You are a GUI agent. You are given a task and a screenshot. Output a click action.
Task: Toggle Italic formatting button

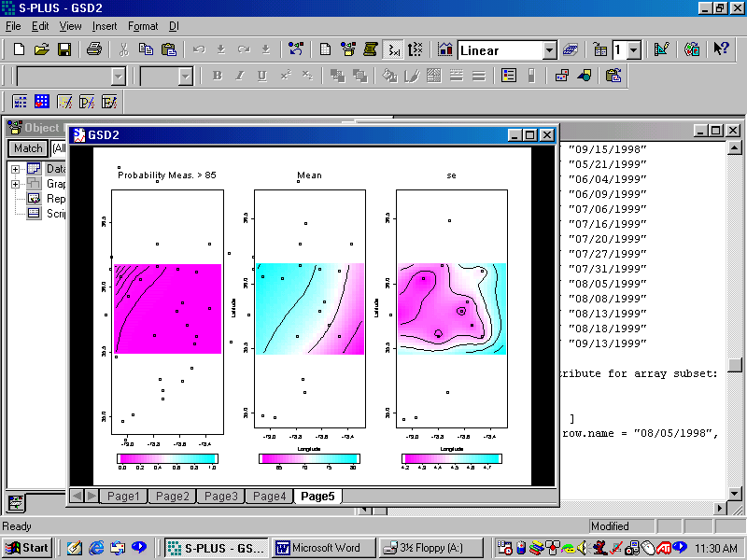tap(239, 77)
